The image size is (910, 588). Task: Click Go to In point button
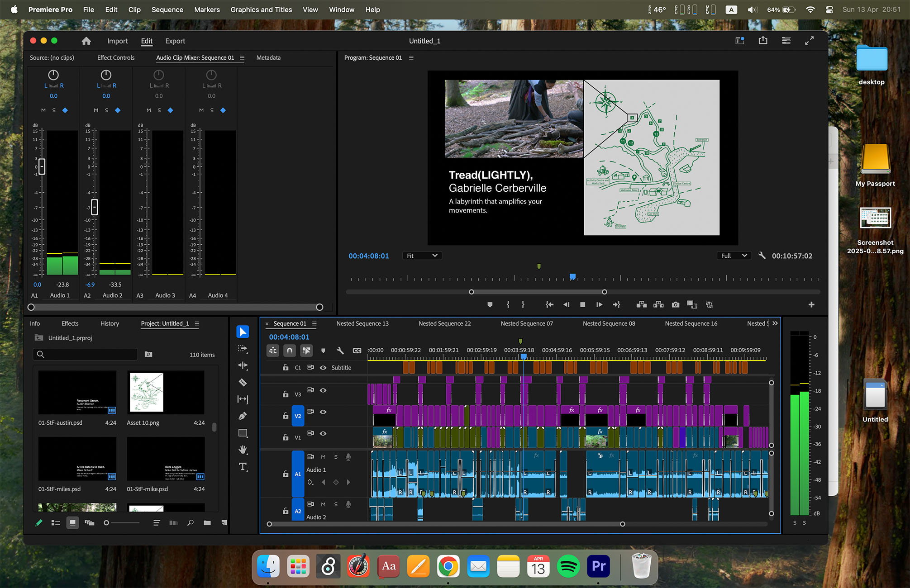tap(549, 305)
